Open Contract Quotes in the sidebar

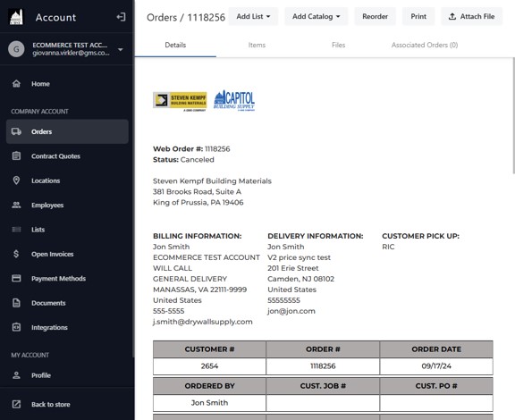coord(67,156)
